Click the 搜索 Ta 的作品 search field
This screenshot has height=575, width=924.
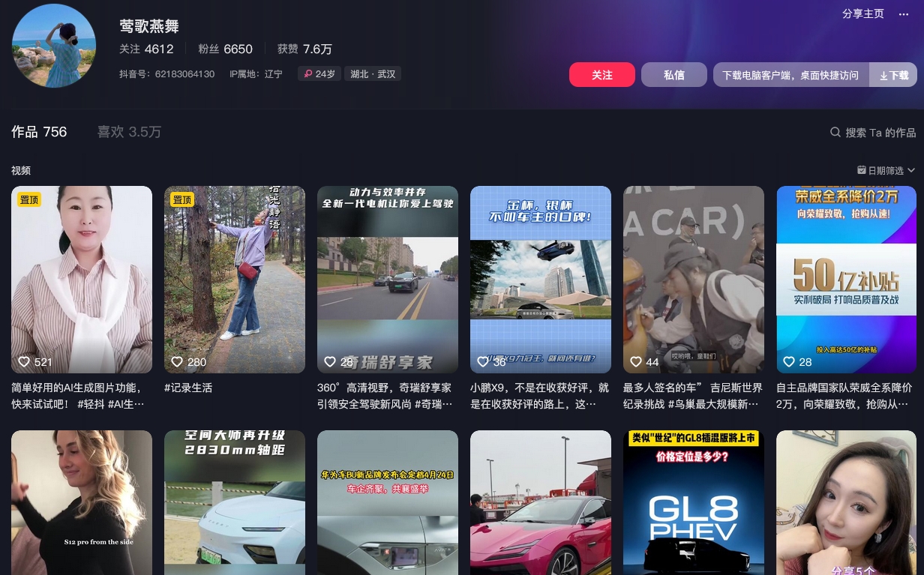point(873,132)
